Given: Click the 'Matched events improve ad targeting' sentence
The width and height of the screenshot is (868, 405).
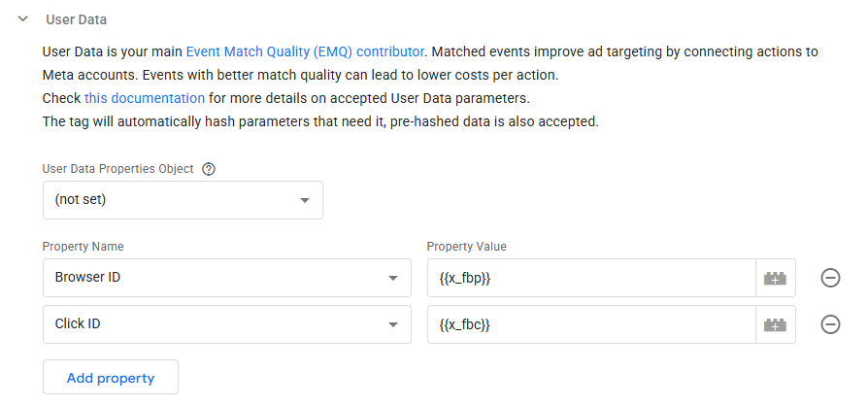Looking at the screenshot, I should [621, 51].
